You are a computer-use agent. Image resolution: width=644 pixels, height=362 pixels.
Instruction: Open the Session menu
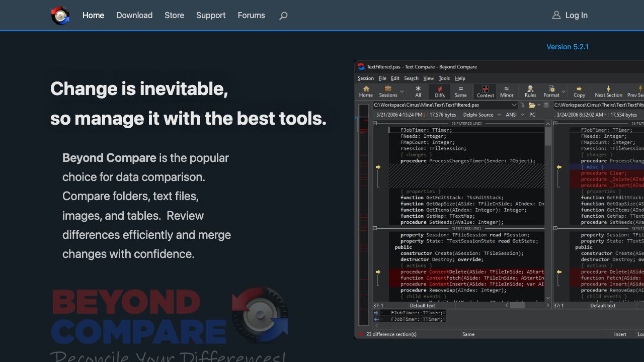(366, 78)
